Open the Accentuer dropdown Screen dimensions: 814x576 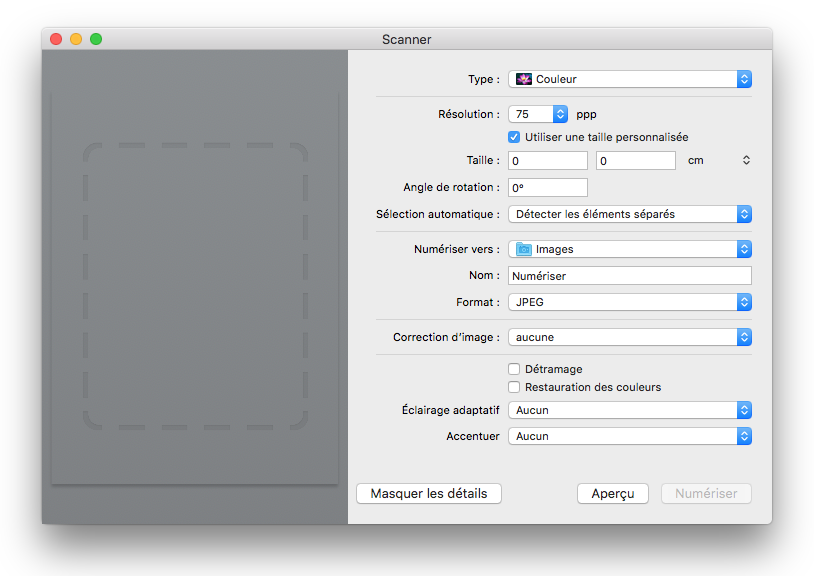pos(630,436)
